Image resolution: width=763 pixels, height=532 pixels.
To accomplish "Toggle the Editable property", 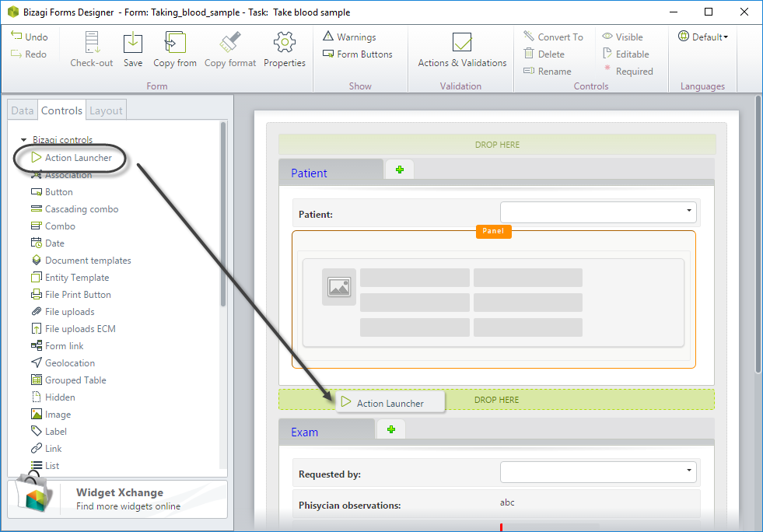I will tap(626, 54).
